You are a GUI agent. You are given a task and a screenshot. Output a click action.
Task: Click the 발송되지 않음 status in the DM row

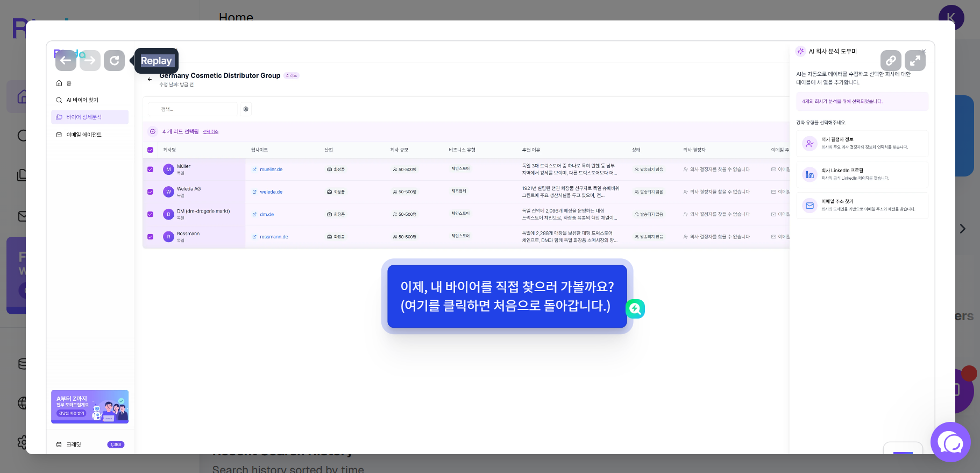pos(649,214)
